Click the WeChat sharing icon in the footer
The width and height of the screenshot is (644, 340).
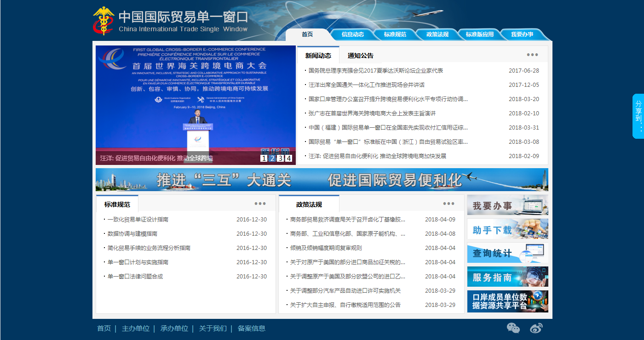[x=513, y=328]
